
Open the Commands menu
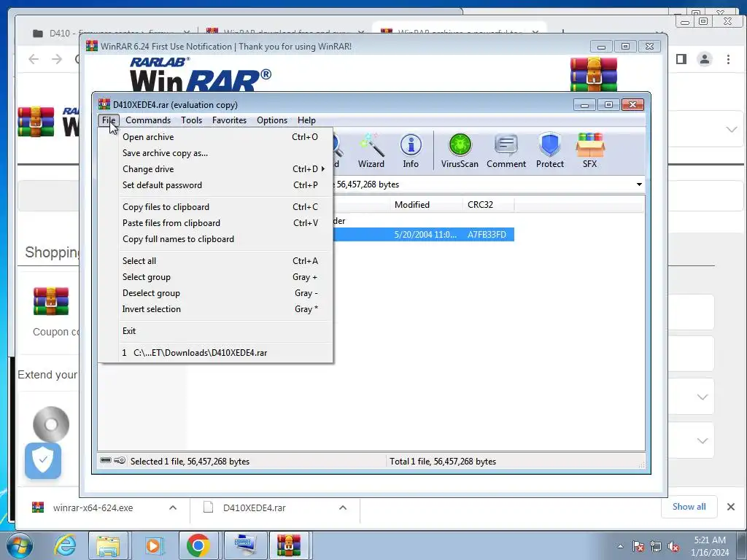coord(148,120)
